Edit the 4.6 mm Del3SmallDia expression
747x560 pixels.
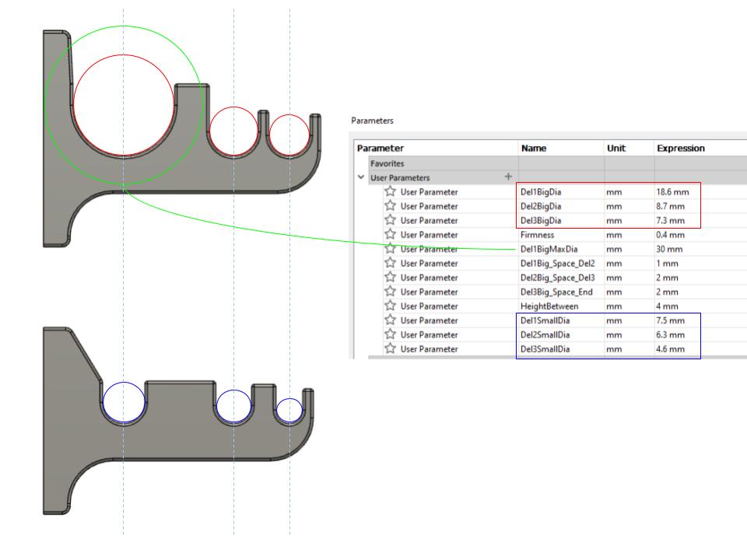(669, 349)
